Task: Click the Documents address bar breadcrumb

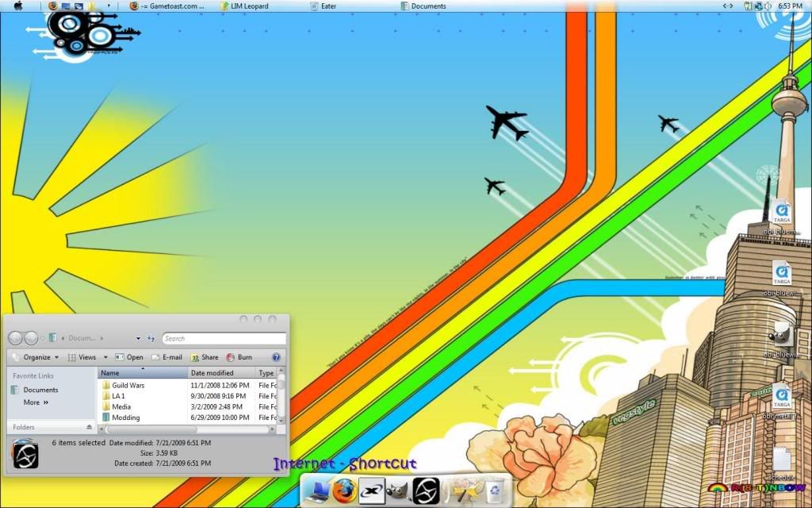Action: [x=82, y=338]
